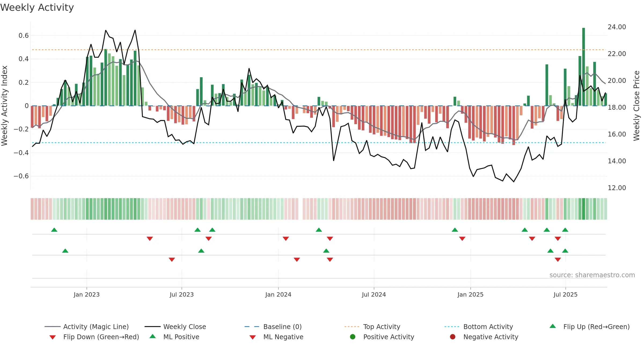Click the Jul 2024 axis label
The width and height of the screenshot is (644, 362).
374,294
